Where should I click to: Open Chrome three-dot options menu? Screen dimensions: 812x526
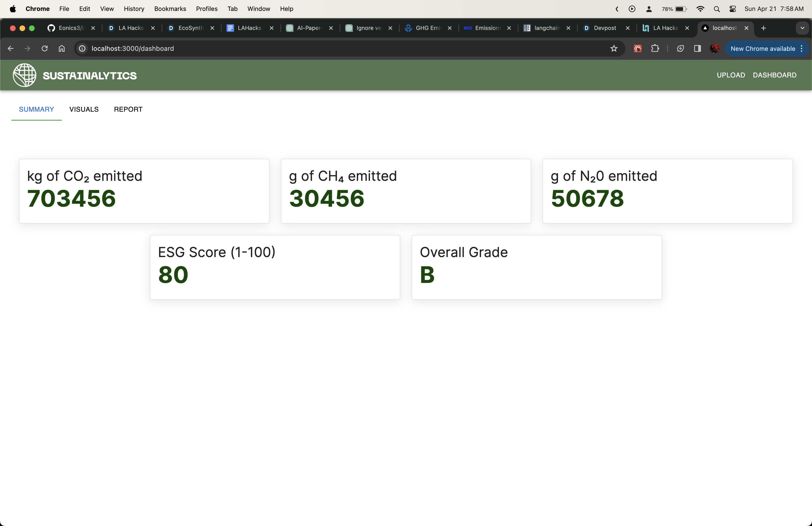point(801,48)
